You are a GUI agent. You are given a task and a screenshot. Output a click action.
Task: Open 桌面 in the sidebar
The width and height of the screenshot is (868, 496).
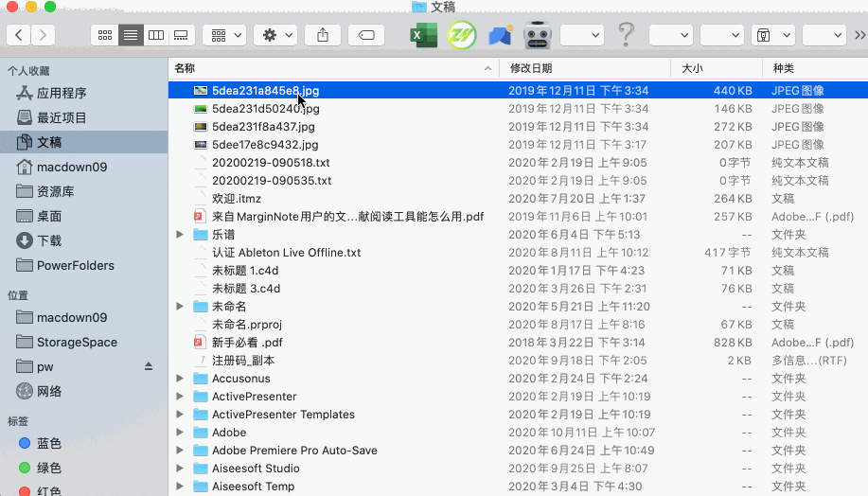point(84,216)
